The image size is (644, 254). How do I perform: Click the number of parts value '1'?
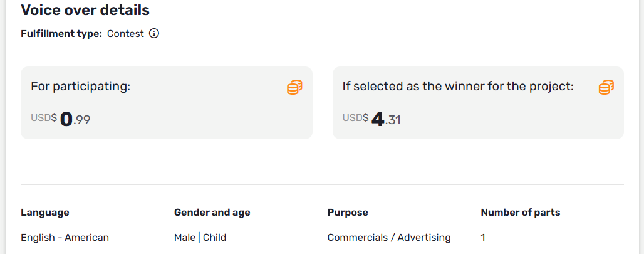pos(483,238)
